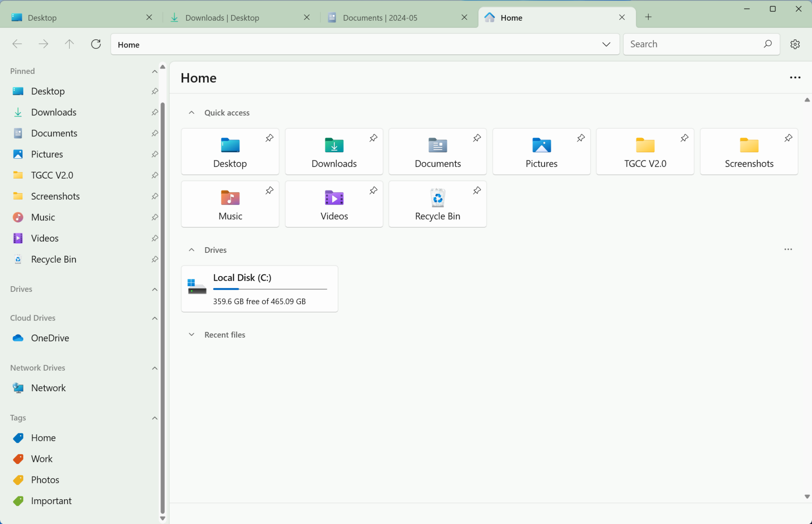This screenshot has width=812, height=524.
Task: Expand the Recent files section
Action: (x=192, y=334)
